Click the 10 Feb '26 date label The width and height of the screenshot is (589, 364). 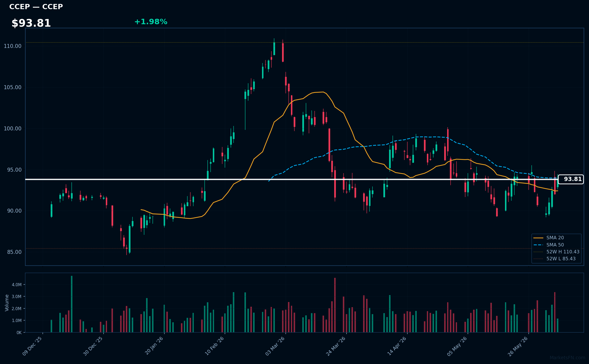pos(214,346)
